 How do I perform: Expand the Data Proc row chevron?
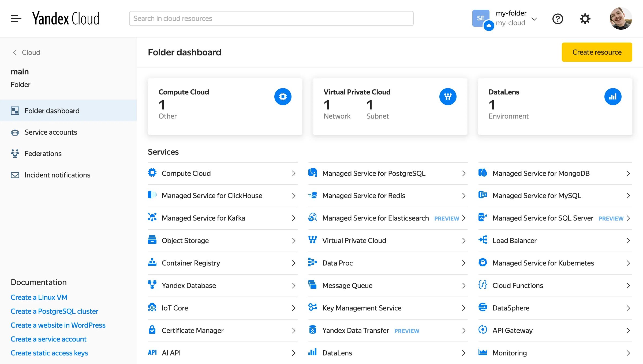click(464, 263)
